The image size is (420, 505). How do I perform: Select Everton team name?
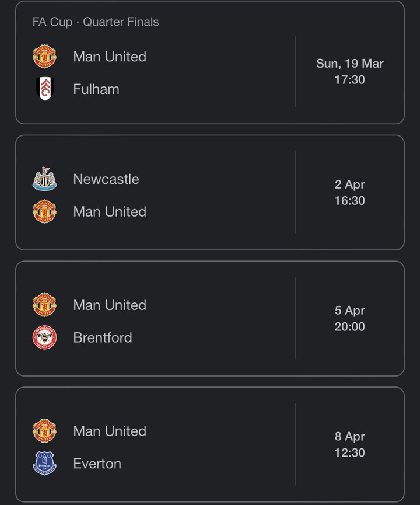tap(97, 464)
